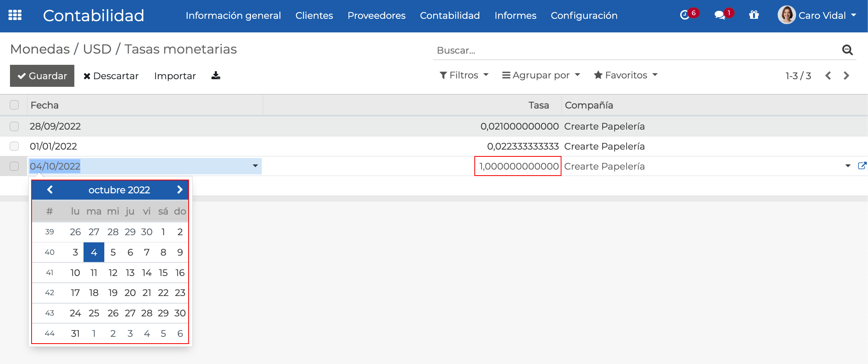This screenshot has height=364, width=868.
Task: Click the Guardar button
Action: [42, 76]
